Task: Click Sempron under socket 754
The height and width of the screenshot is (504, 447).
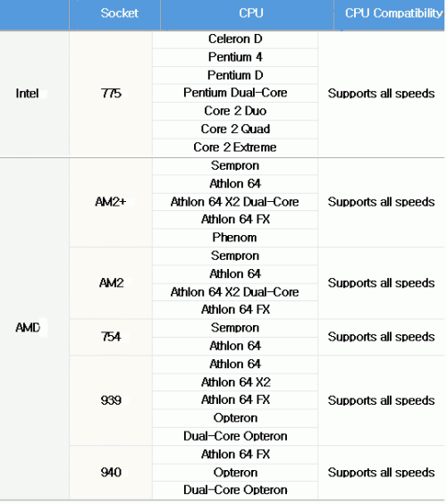Action: (235, 328)
